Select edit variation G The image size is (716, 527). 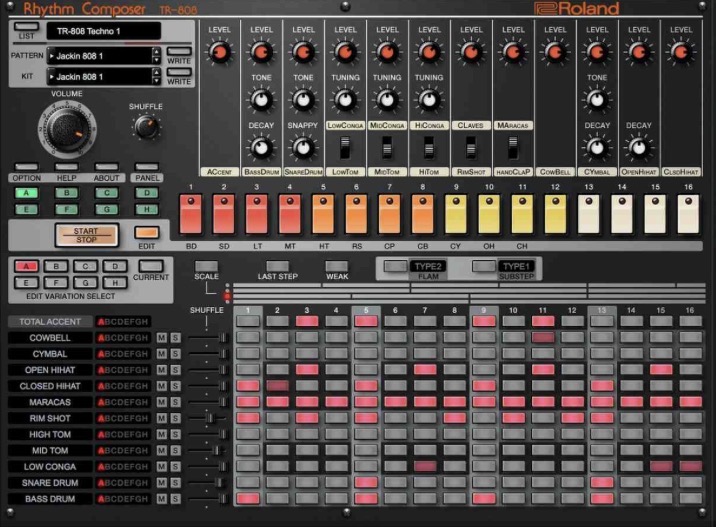click(x=85, y=283)
